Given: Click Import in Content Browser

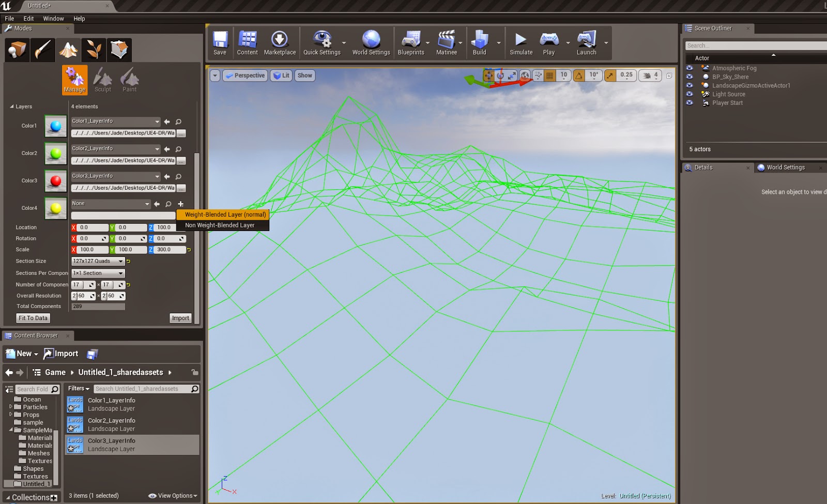Looking at the screenshot, I should [x=61, y=354].
